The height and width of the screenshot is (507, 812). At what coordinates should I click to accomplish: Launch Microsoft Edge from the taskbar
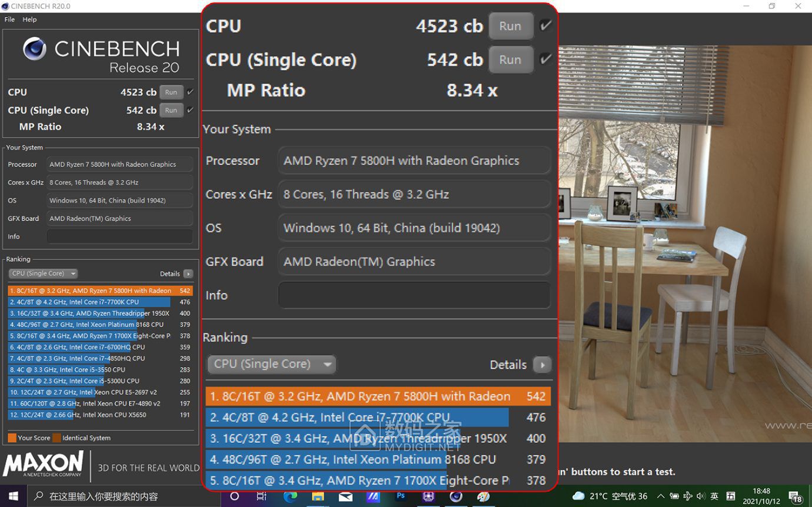290,496
